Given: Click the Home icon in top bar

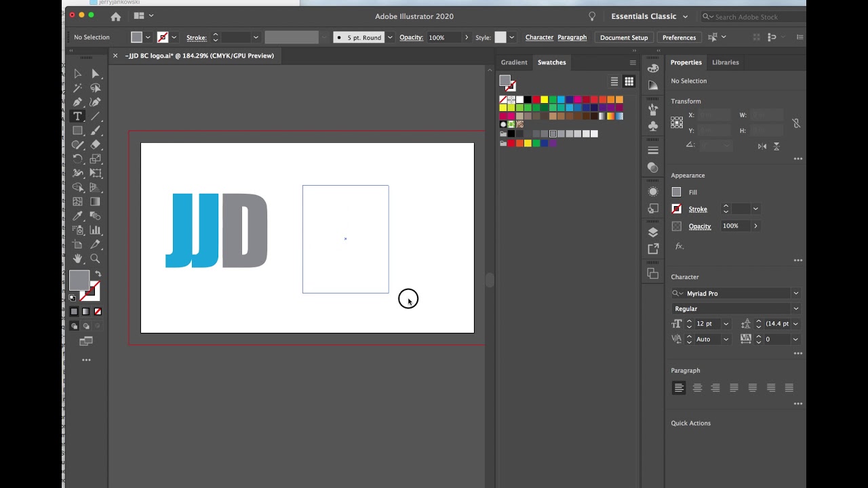Looking at the screenshot, I should (x=115, y=16).
